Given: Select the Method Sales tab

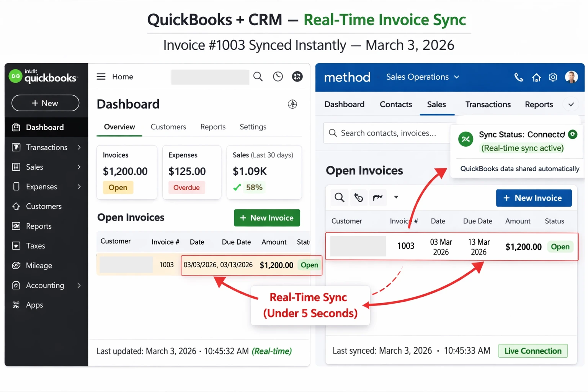Looking at the screenshot, I should pyautogui.click(x=437, y=105).
